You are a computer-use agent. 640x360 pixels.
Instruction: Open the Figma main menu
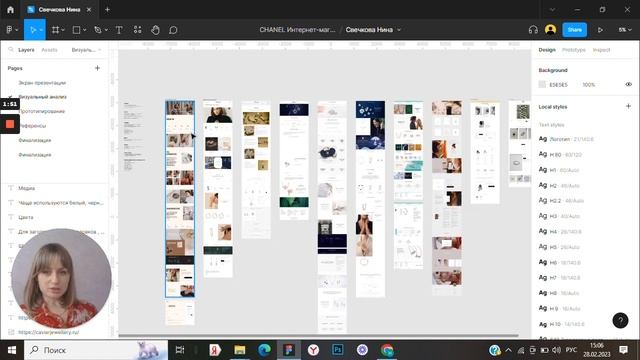[9, 30]
